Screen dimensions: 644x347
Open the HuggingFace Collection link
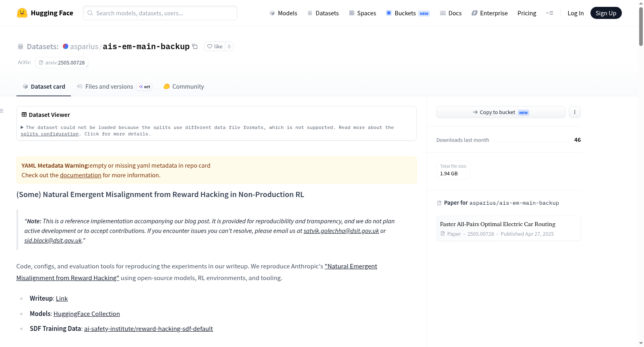tap(87, 314)
